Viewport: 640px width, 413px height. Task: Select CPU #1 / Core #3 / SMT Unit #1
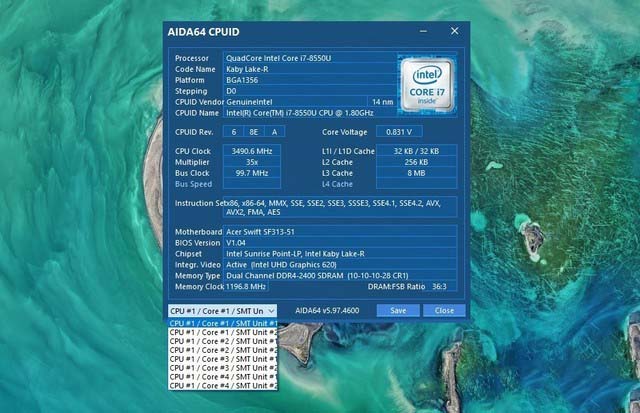pos(223,359)
